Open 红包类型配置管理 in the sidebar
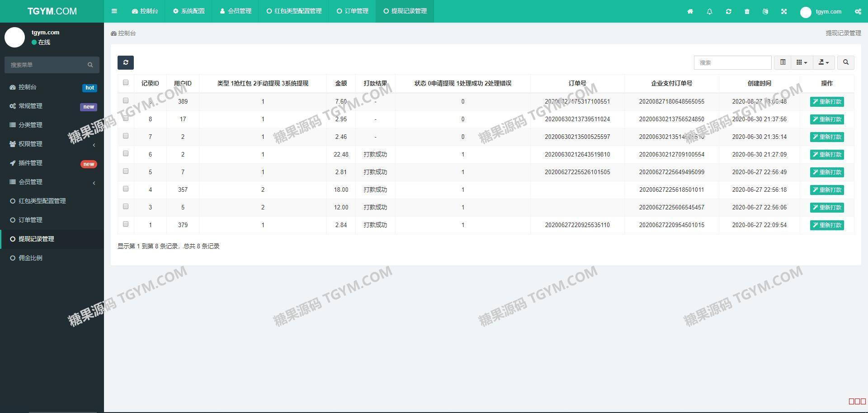868x413 pixels. [x=52, y=201]
